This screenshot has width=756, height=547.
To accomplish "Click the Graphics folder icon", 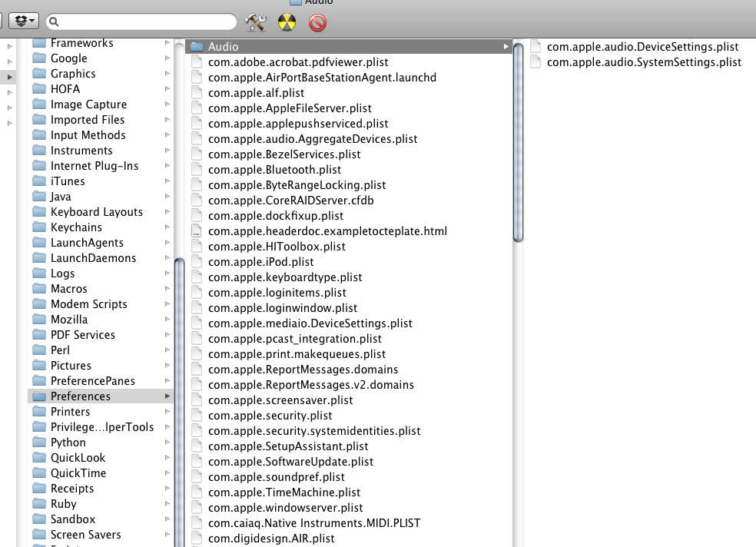I will tap(39, 74).
